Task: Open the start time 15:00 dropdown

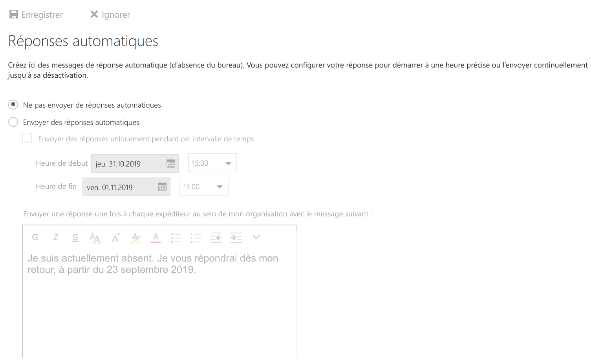Action: point(212,163)
